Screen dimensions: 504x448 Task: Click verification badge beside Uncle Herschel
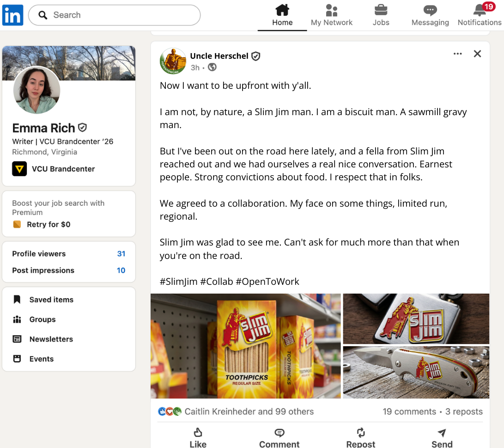pyautogui.click(x=256, y=56)
